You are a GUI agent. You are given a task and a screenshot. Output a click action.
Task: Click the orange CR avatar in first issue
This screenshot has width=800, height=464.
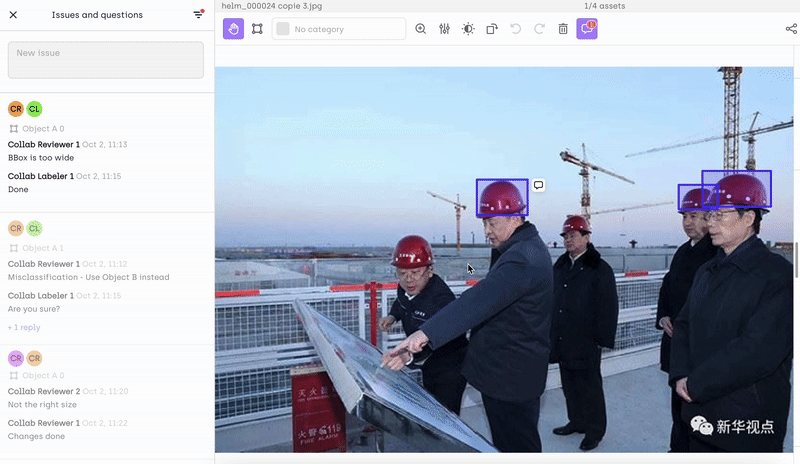click(16, 109)
